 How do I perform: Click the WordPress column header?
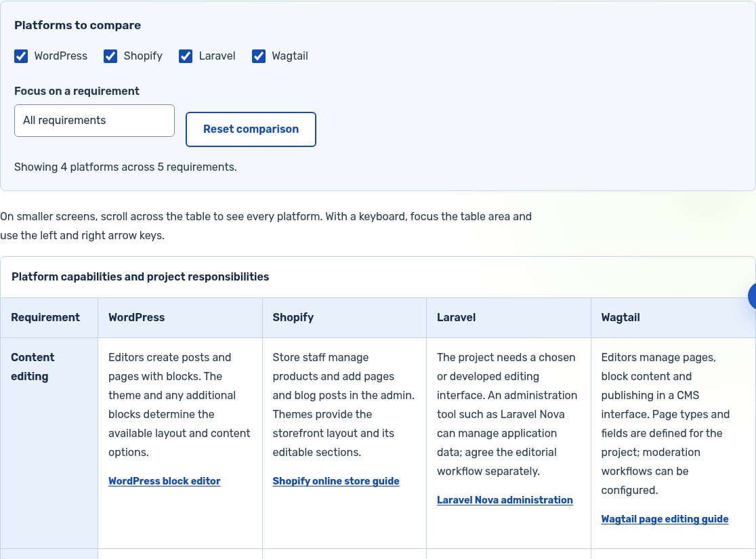pos(180,317)
